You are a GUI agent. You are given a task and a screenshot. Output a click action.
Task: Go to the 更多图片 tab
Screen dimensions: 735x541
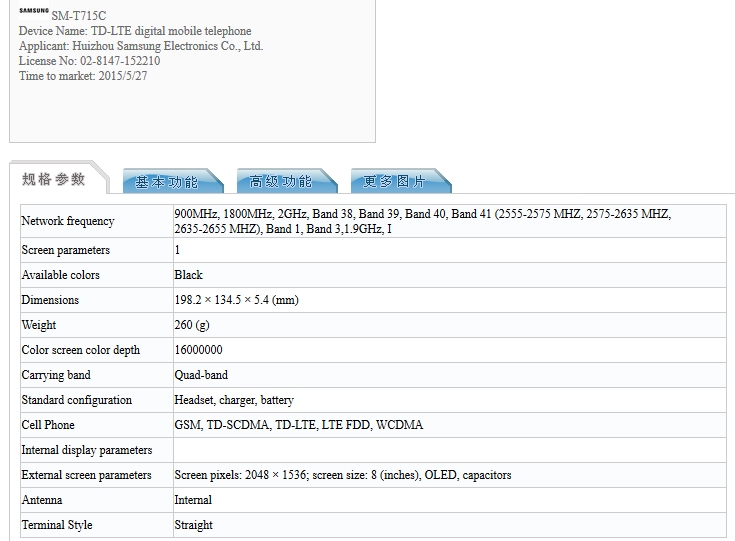click(x=394, y=182)
